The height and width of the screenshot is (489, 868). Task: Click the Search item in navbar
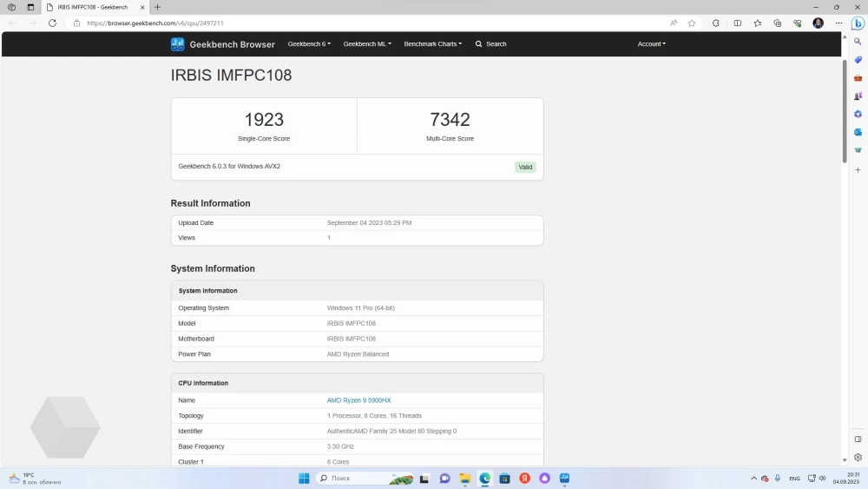tap(490, 44)
